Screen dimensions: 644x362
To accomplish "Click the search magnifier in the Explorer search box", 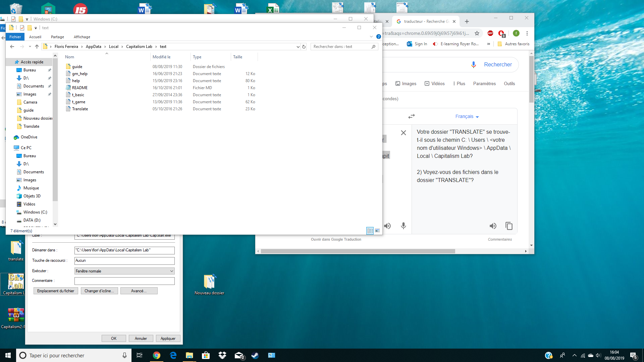I will click(x=373, y=47).
